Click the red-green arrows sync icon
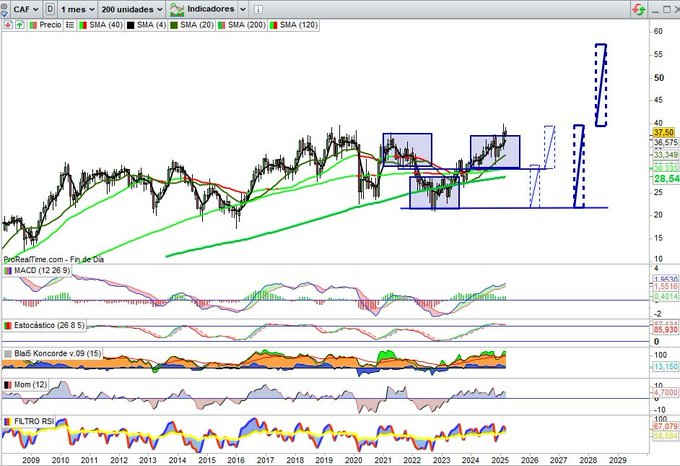Screen dimensions: 680x466 pos(638,9)
